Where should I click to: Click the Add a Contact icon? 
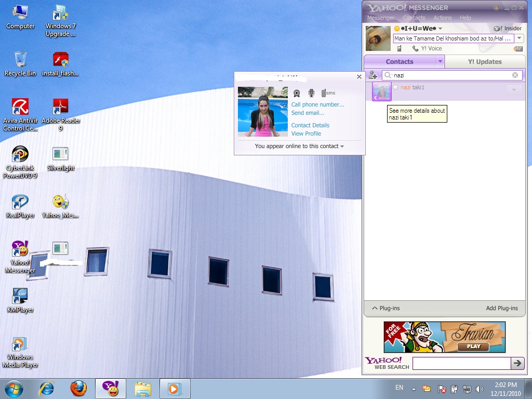(373, 75)
